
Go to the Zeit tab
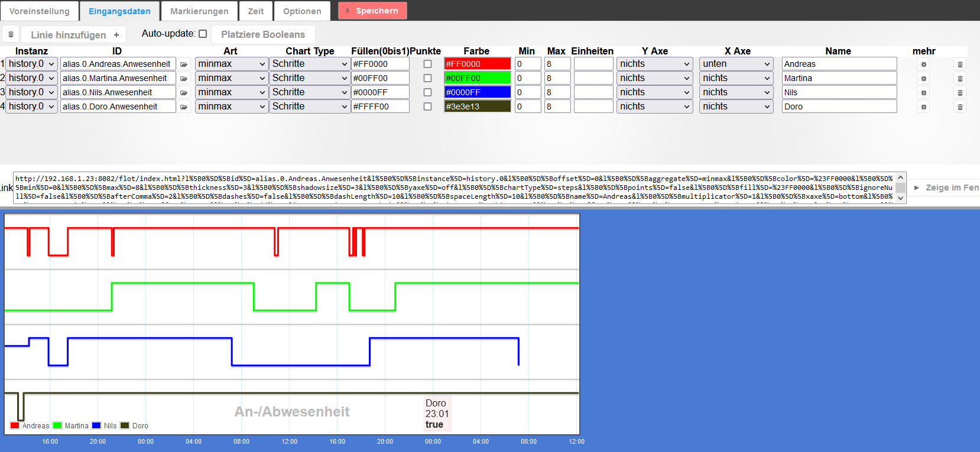pyautogui.click(x=256, y=11)
